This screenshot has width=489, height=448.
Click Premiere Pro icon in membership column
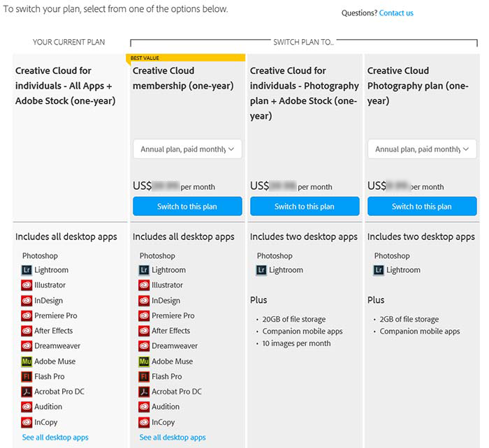[x=144, y=316]
